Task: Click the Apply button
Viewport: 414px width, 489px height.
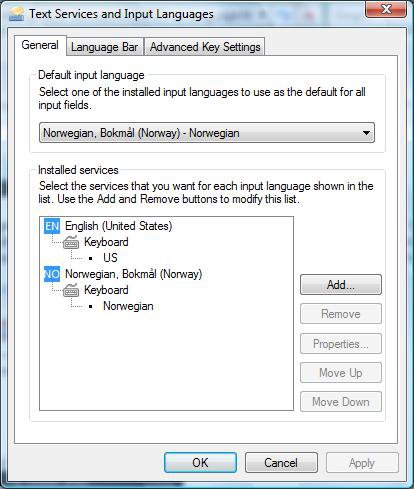Action: [x=362, y=463]
